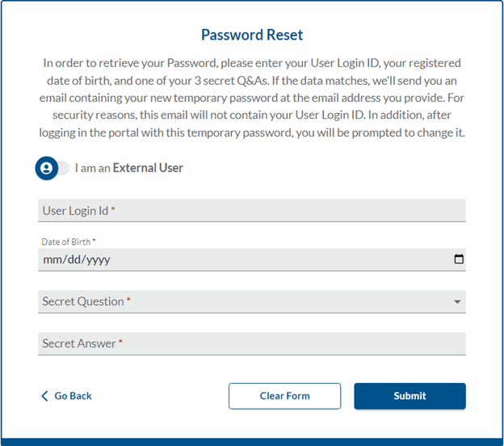Image resolution: width=504 pixels, height=446 pixels.
Task: Click the dark blue footer bar
Action: (252, 442)
